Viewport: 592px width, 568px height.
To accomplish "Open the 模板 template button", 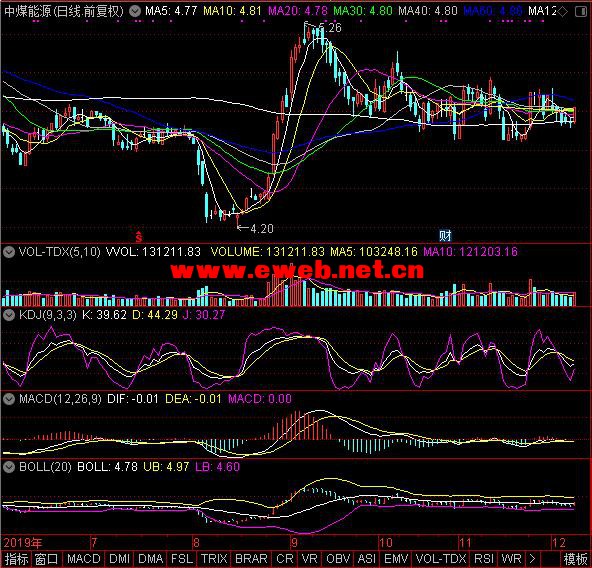I will click(576, 559).
